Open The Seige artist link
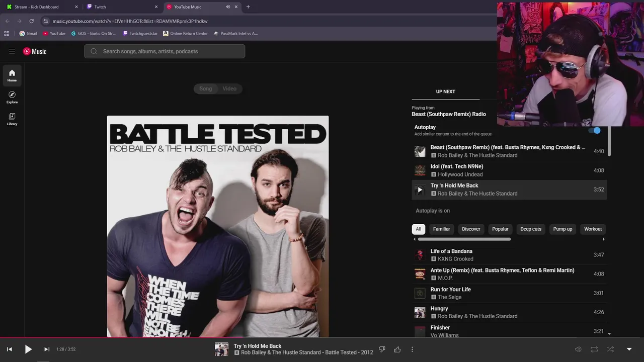 coord(449,297)
